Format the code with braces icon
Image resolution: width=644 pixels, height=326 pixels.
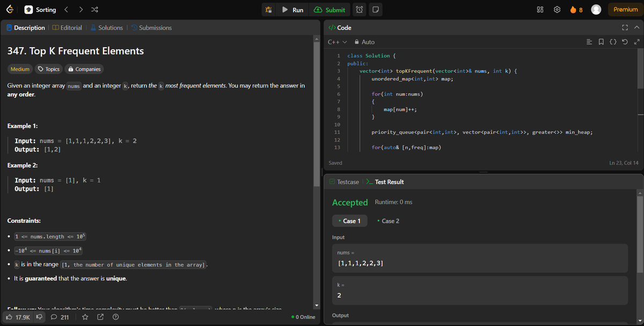[x=612, y=41]
